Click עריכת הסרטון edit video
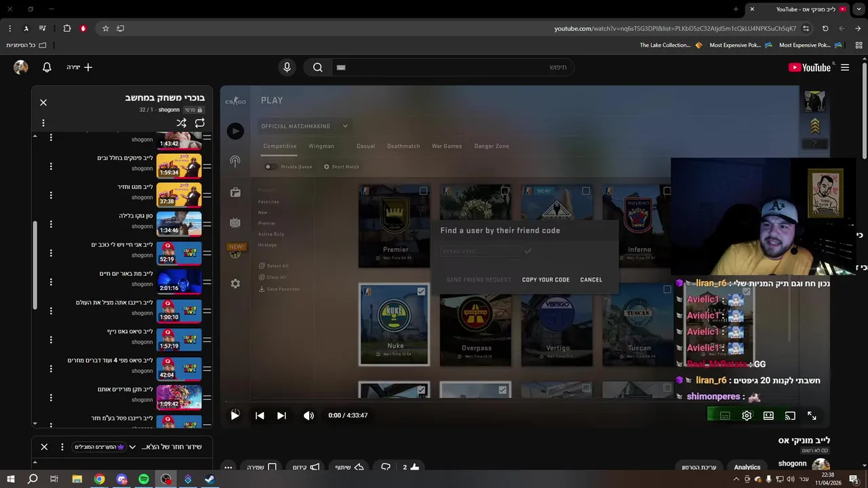The image size is (868, 488). [x=699, y=467]
